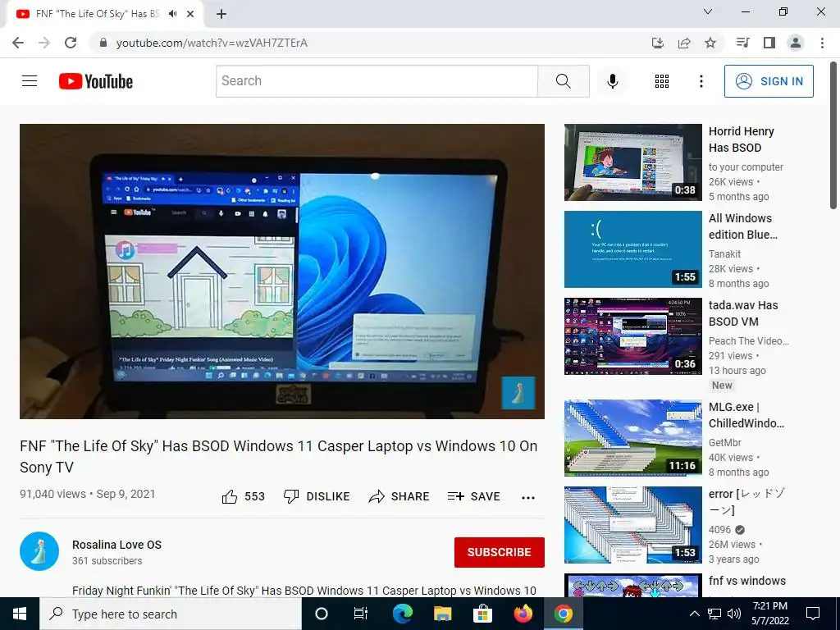Select the FNF Life Of Sky tab
The image size is (840, 630).
point(104,14)
